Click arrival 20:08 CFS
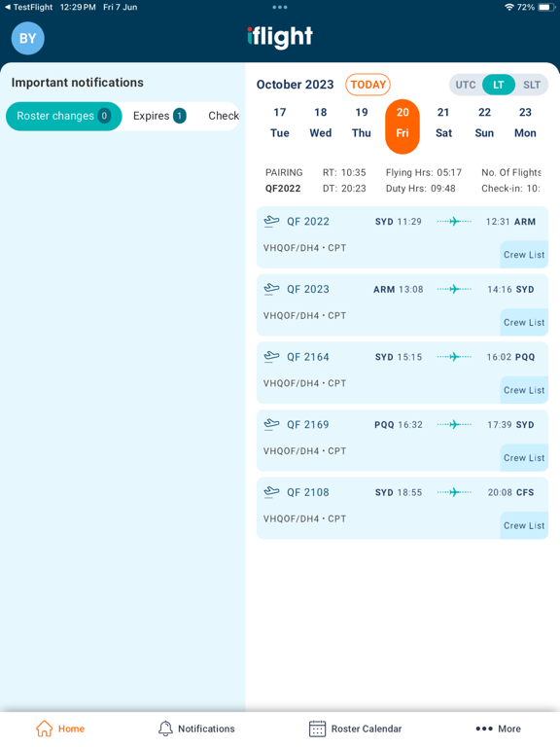This screenshot has height=747, width=560. tap(510, 492)
